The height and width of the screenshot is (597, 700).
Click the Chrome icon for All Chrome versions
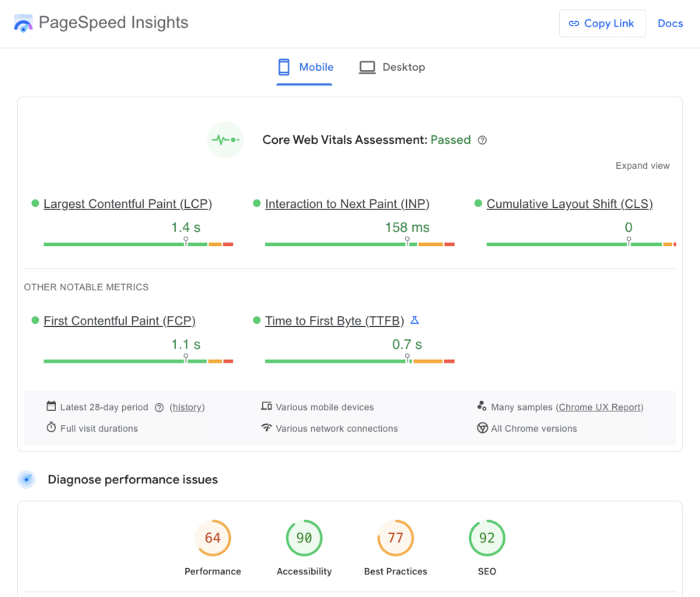(x=482, y=428)
